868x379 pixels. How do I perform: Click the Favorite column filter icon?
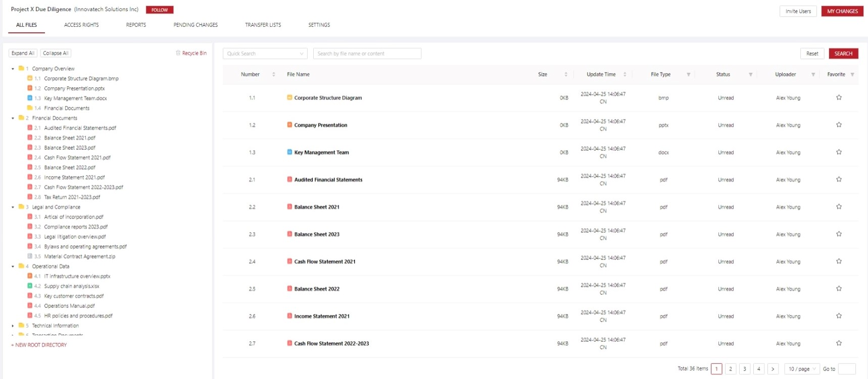pyautogui.click(x=852, y=75)
